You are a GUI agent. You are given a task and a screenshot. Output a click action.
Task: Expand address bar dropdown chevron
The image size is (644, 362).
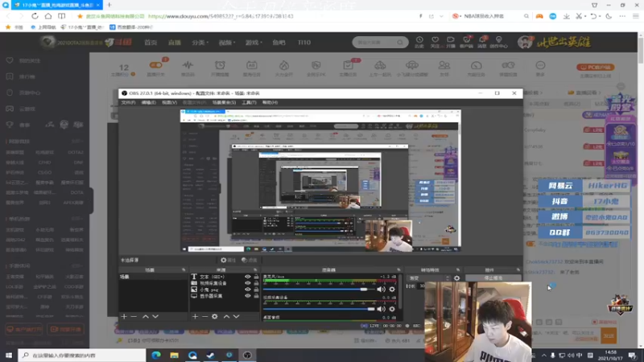click(441, 16)
